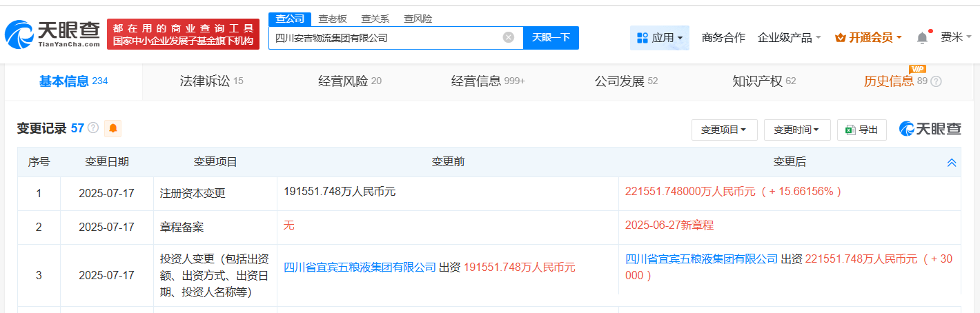The width and height of the screenshot is (980, 313).
Task: Open the 法律诉讼 tab
Action: click(211, 81)
